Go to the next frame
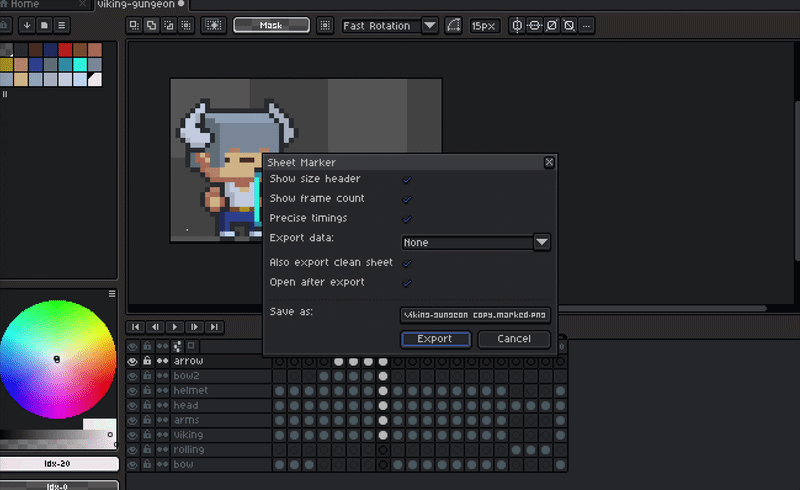Viewport: 800px width, 490px height. click(194, 327)
